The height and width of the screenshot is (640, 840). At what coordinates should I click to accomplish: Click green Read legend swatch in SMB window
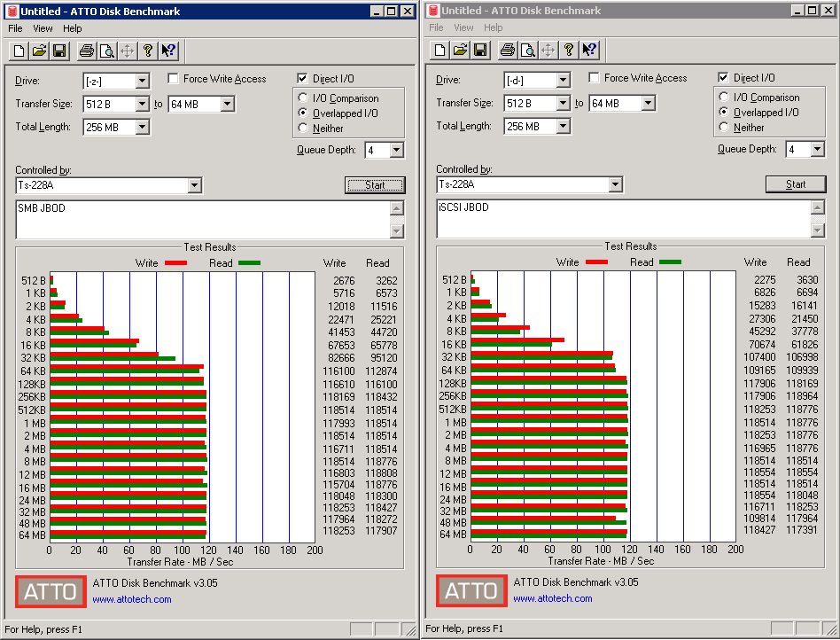[x=249, y=262]
